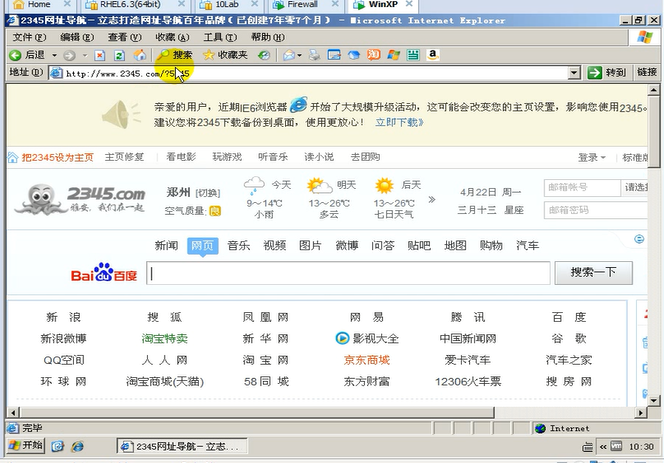The image size is (664, 463).
Task: Click the tray expand chevron
Action: tap(603, 446)
